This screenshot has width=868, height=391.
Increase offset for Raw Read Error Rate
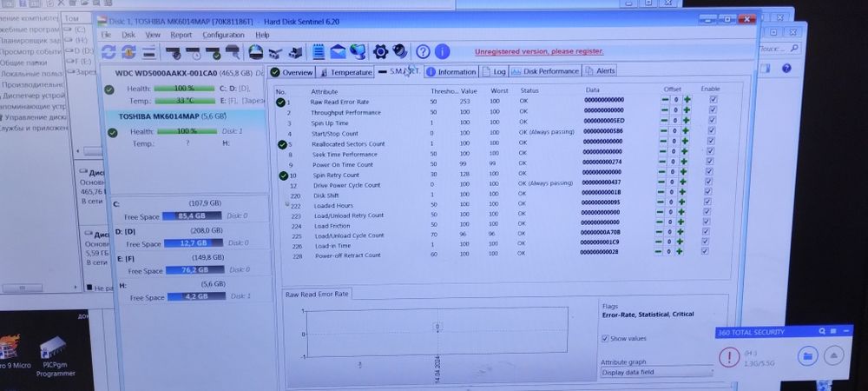click(687, 100)
